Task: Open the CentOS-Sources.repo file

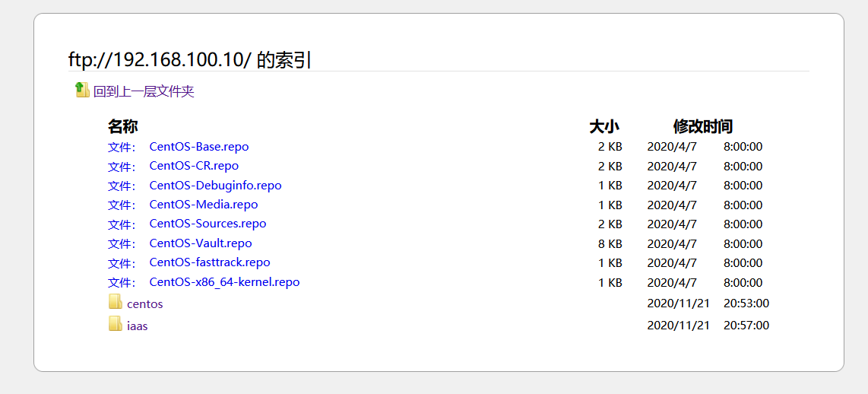Action: point(207,224)
